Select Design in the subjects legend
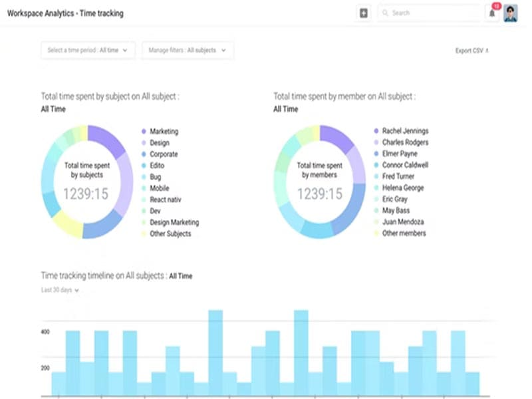 point(160,143)
